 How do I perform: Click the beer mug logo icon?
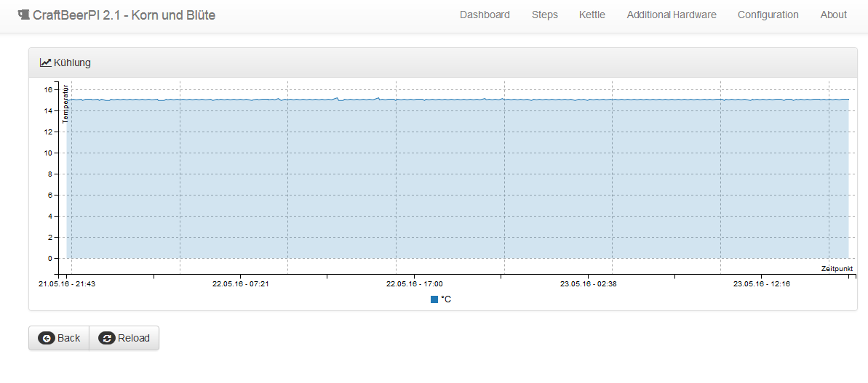[x=23, y=15]
